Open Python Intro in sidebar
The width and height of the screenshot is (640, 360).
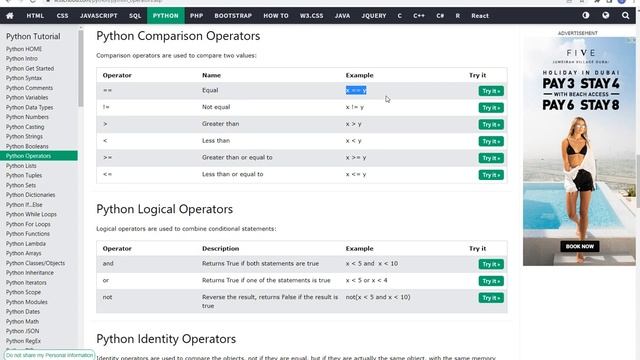(22, 59)
